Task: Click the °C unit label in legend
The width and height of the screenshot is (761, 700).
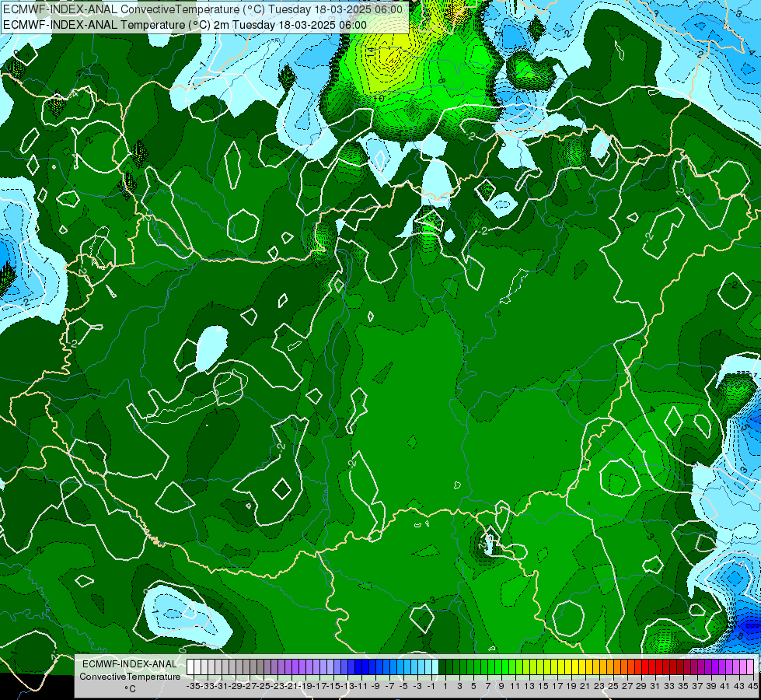Action: [130, 689]
